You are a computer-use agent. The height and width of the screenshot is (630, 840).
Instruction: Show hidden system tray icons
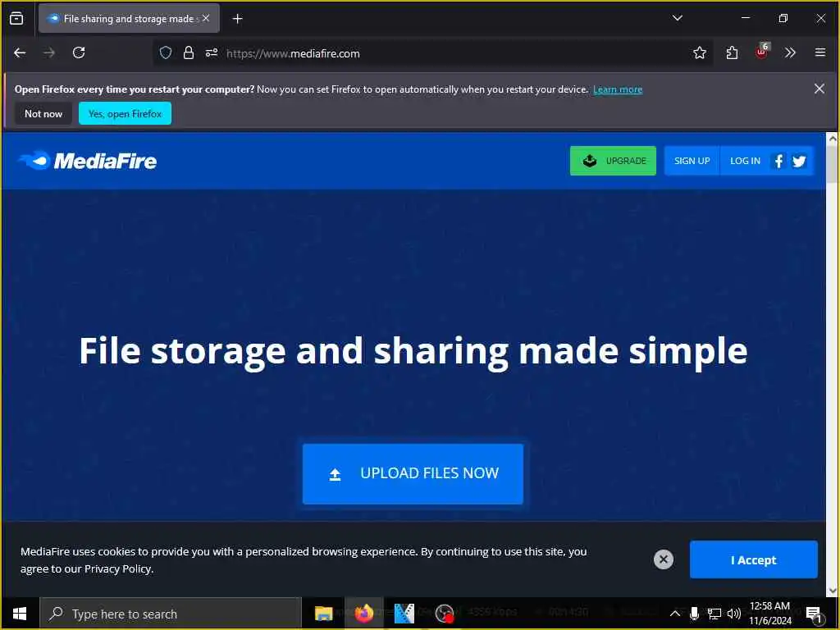point(675,614)
